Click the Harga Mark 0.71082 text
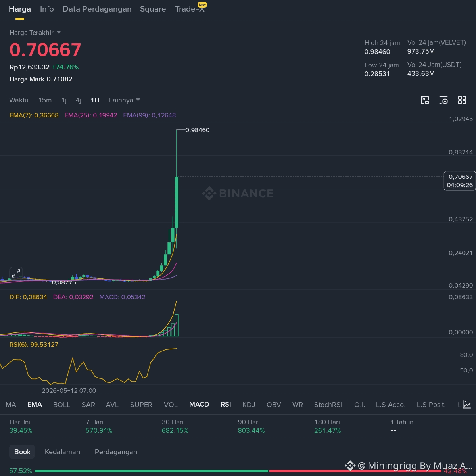 point(41,79)
